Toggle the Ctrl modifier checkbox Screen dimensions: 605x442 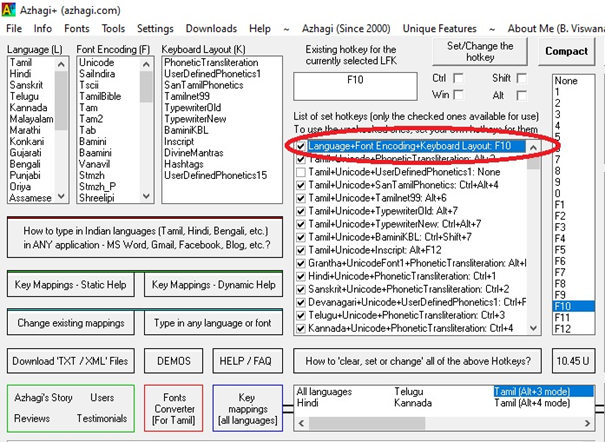[x=458, y=79]
